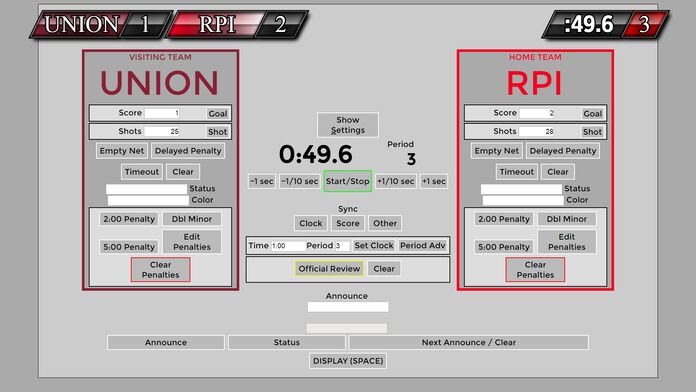The image size is (696, 392).
Task: Clear Penalties for RPI
Action: (535, 270)
